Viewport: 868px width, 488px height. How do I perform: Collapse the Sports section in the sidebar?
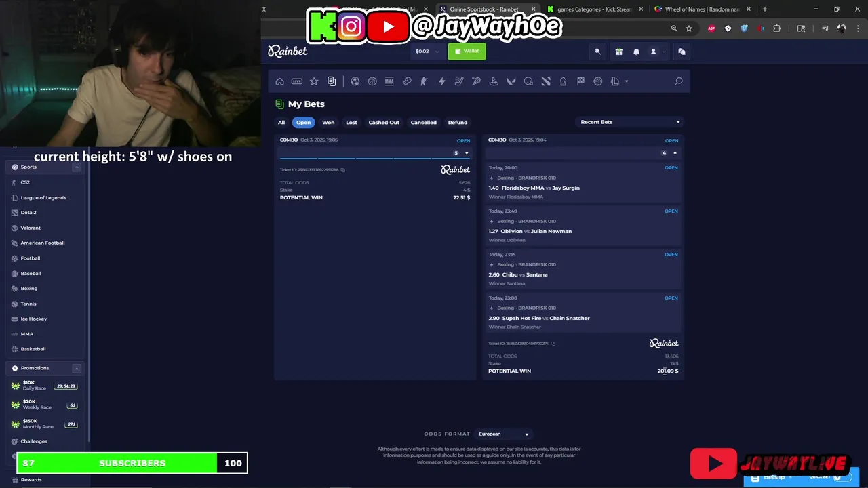coord(77,167)
